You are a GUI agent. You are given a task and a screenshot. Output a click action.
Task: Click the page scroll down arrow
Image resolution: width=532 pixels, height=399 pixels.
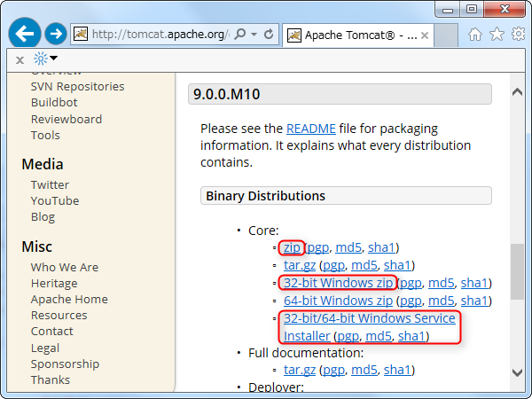pos(517,372)
